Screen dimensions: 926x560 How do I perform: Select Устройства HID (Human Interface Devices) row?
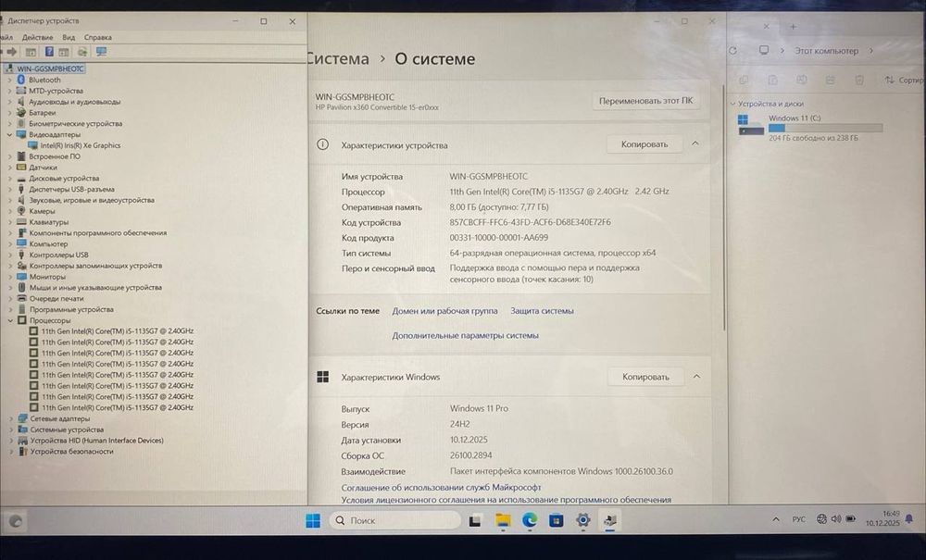pyautogui.click(x=97, y=441)
